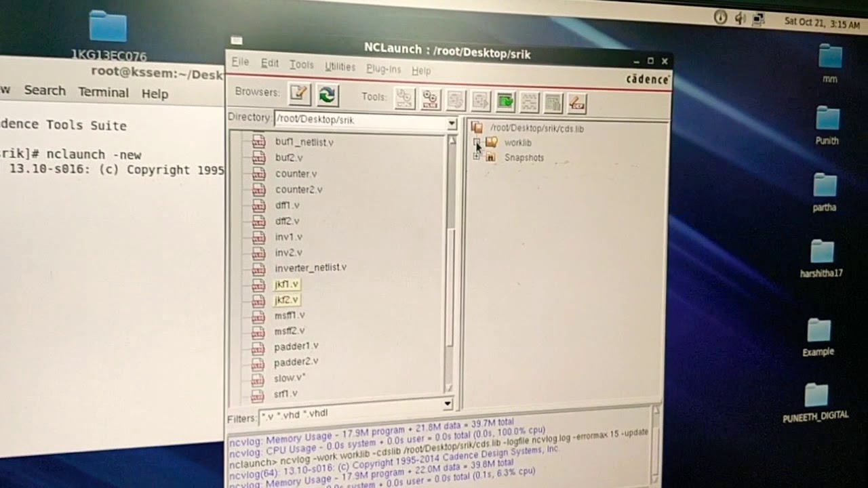Click the network icon in system tray

click(758, 19)
